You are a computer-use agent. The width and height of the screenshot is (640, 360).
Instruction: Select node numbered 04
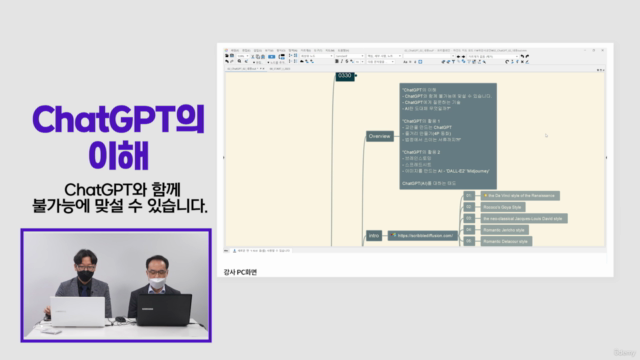pos(469,230)
